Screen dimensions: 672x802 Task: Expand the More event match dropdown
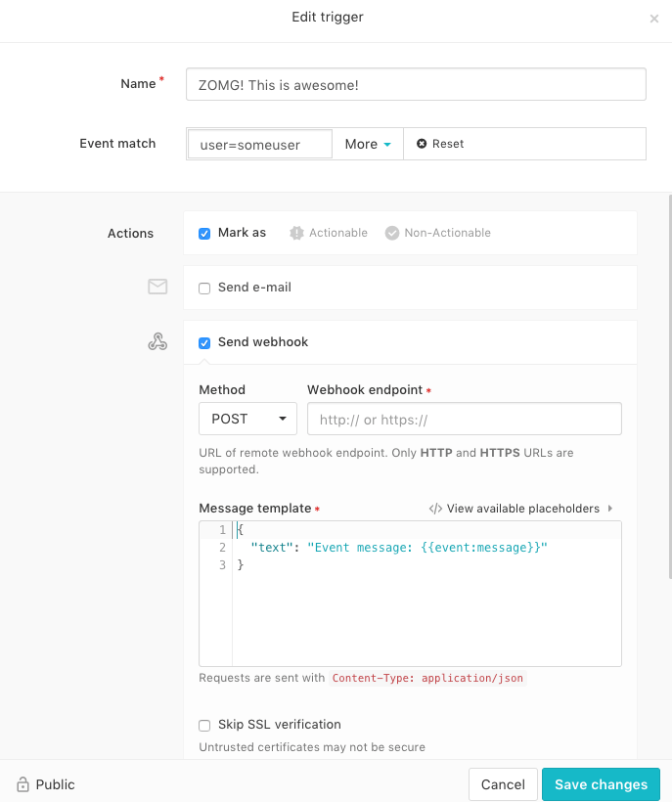pos(368,144)
